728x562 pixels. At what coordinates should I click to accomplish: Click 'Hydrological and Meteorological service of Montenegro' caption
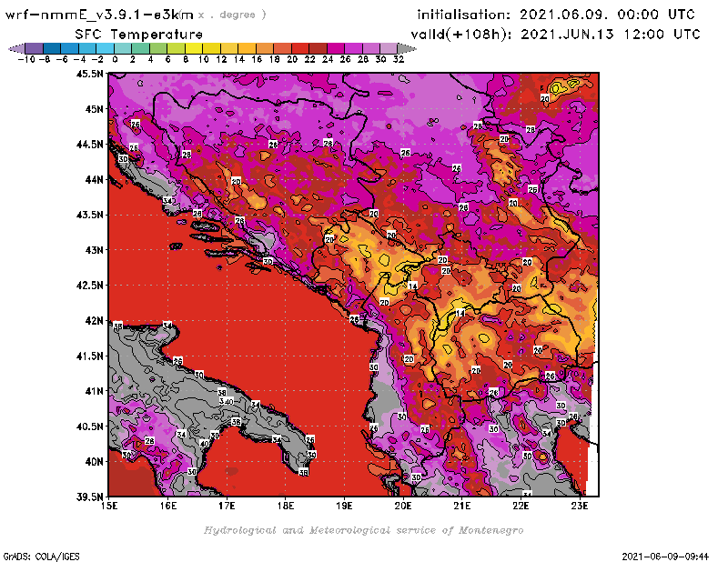point(363,530)
